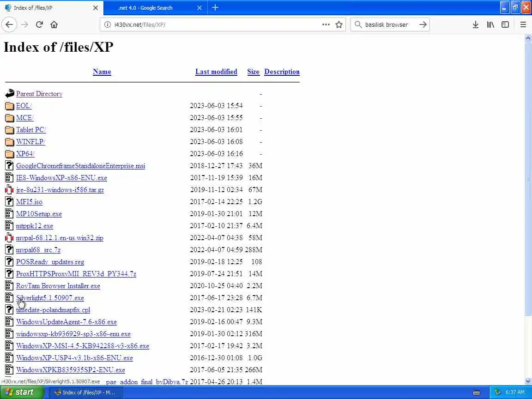Click the binary icon beside MP10Setup.exe
Screen dimensions: 532x399
point(10,214)
